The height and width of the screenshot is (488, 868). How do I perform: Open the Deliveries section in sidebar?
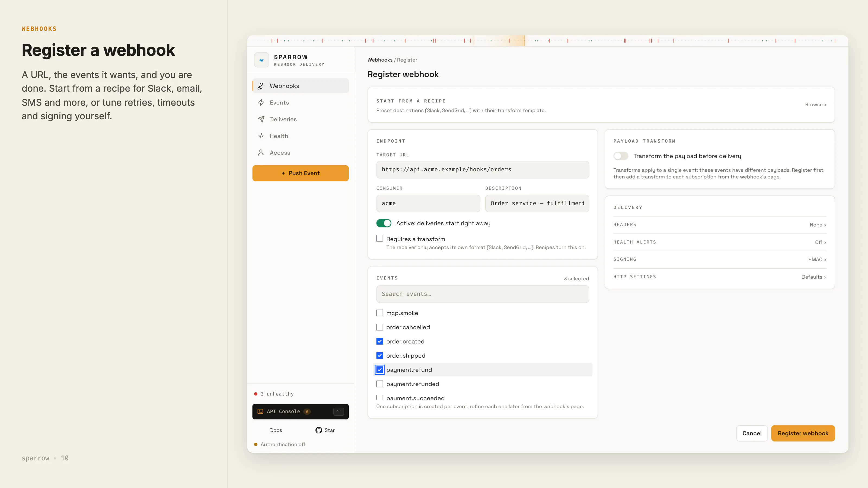(301, 119)
